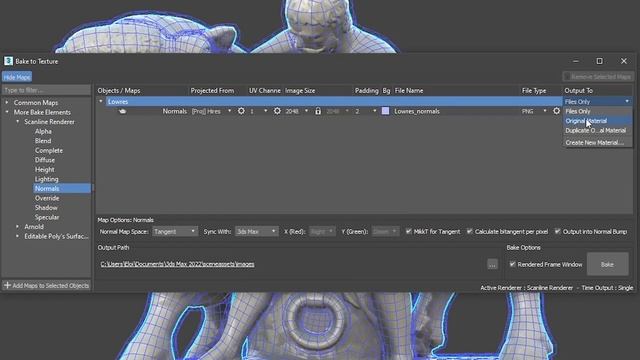The height and width of the screenshot is (360, 640).
Task: Expand the Common Maps tree node
Action: 7,102
